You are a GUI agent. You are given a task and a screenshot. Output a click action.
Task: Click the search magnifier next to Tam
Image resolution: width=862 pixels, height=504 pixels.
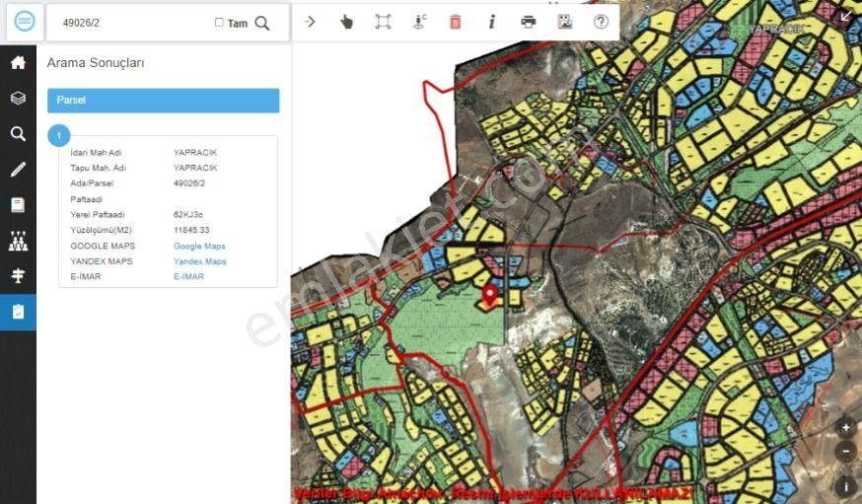[x=262, y=23]
